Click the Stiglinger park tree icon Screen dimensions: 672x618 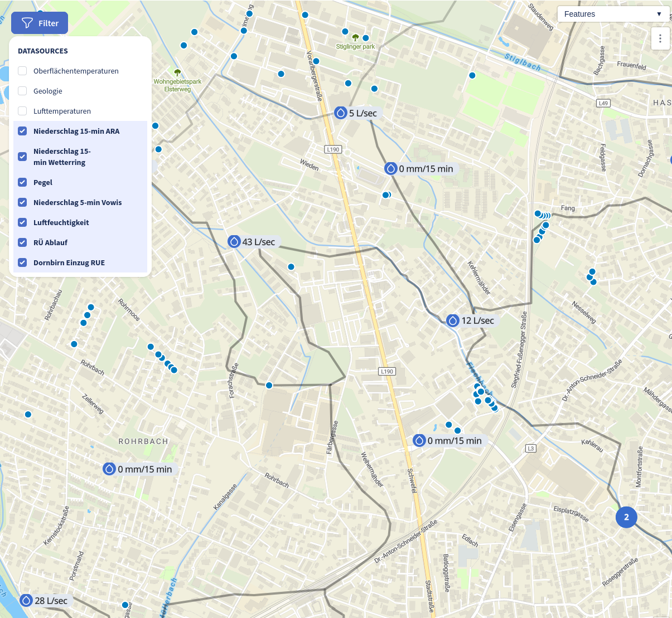click(355, 37)
